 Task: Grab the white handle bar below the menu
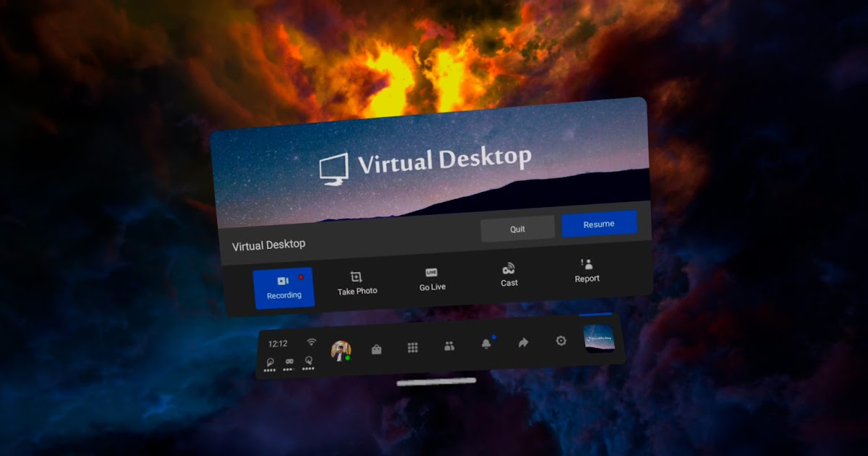(x=437, y=381)
